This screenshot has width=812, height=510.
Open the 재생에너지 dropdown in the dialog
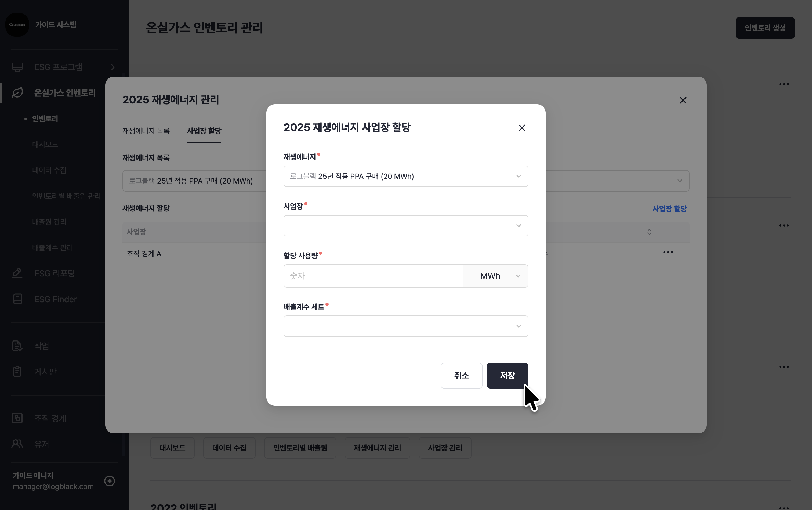(405, 176)
